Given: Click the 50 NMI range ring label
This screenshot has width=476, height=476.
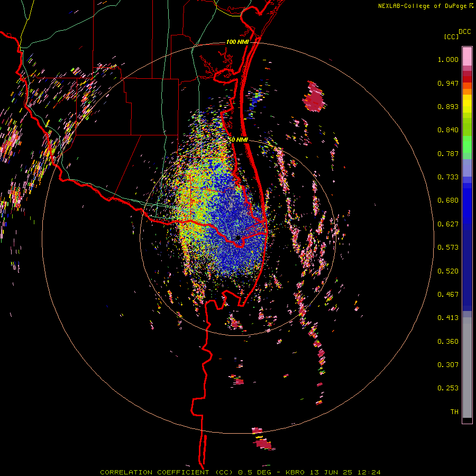Looking at the screenshot, I should (238, 140).
